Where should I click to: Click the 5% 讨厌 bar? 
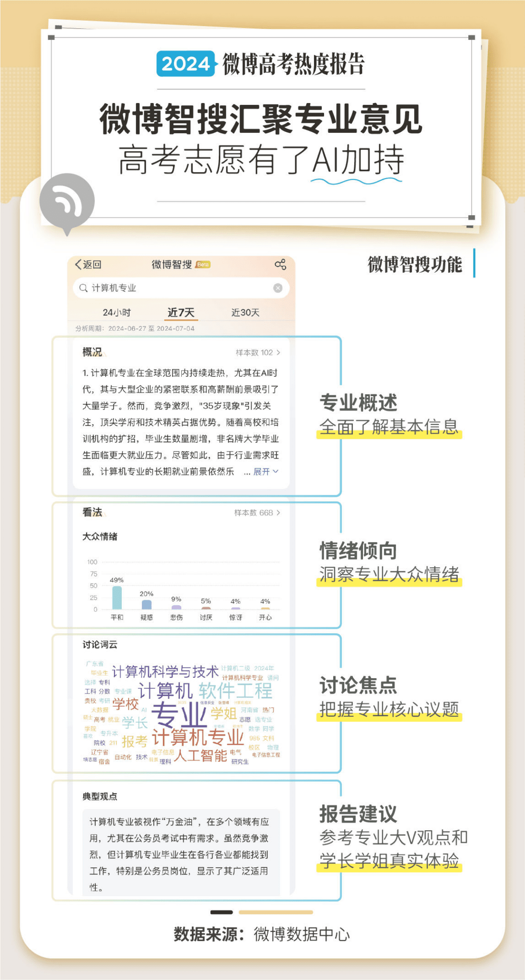tap(206, 608)
